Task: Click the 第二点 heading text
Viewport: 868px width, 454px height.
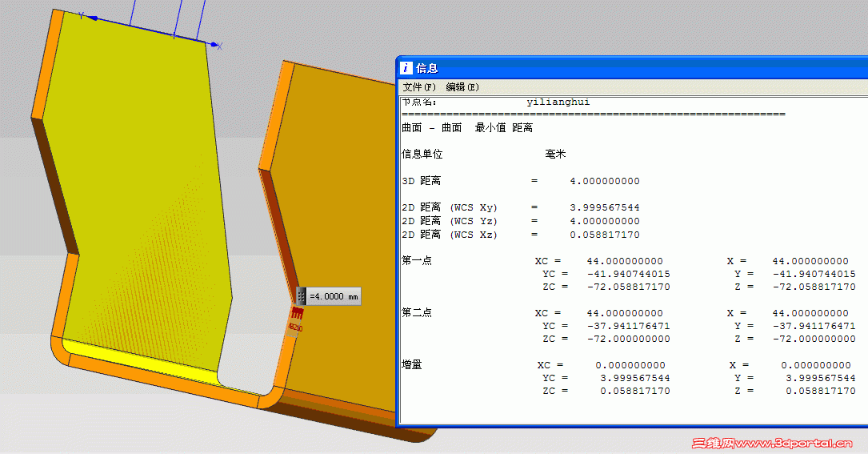Action: pos(417,312)
